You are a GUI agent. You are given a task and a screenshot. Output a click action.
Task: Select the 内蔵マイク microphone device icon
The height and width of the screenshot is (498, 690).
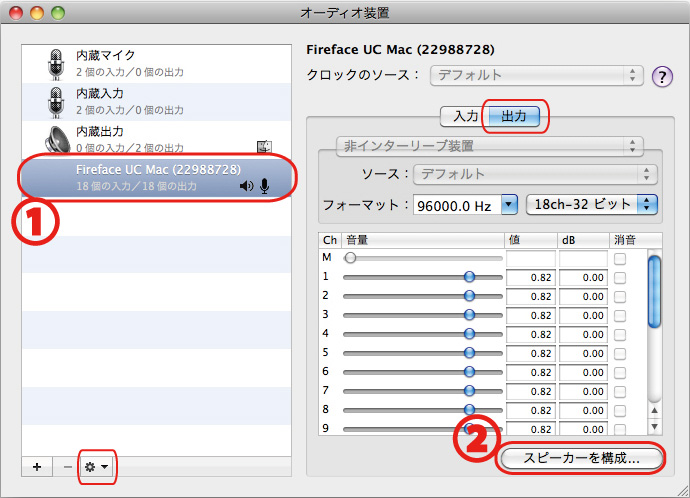(55, 62)
